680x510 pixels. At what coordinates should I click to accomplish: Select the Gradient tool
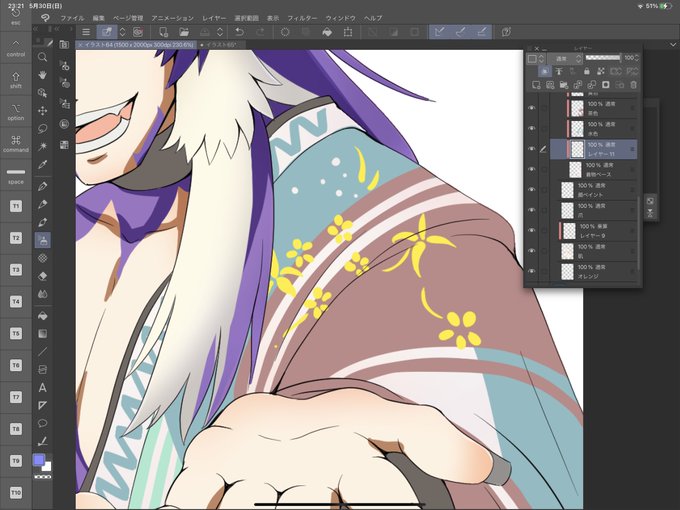pos(42,333)
